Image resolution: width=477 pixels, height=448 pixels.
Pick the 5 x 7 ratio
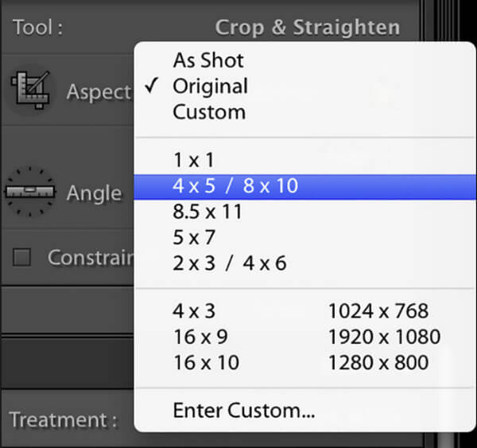pyautogui.click(x=194, y=238)
